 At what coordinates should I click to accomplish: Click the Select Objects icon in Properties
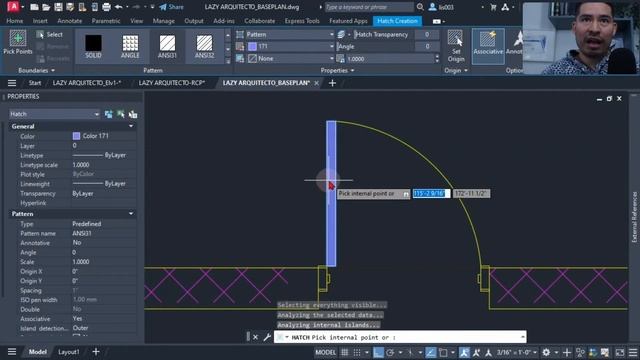(x=120, y=114)
